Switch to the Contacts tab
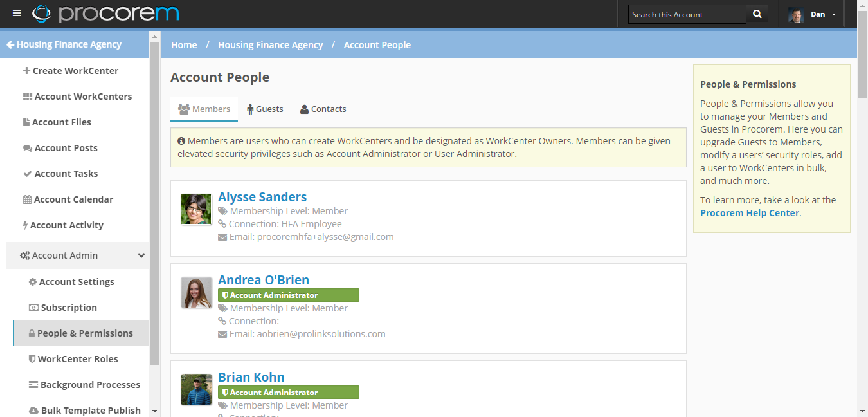 click(x=323, y=109)
